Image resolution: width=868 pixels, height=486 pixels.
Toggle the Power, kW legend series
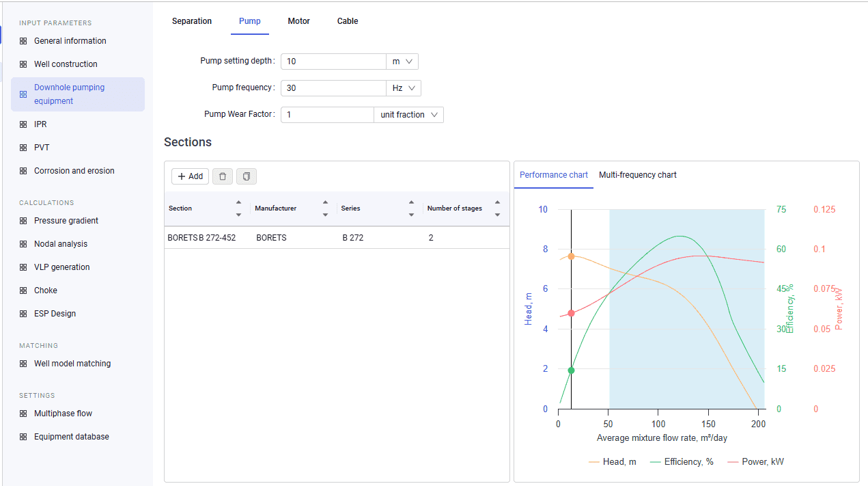756,462
